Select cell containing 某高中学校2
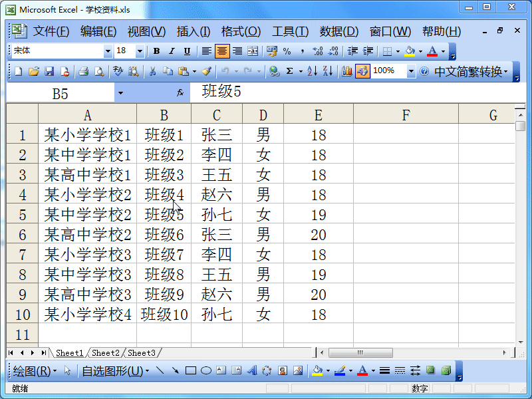The width and height of the screenshot is (532, 399). [x=88, y=235]
